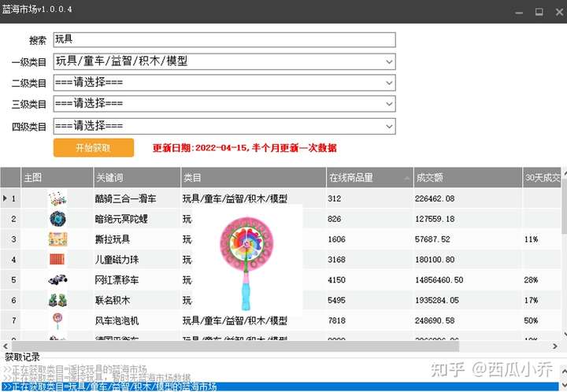The height and width of the screenshot is (392, 567).
Task: Open the 二级类目 dropdown
Action: [x=224, y=83]
